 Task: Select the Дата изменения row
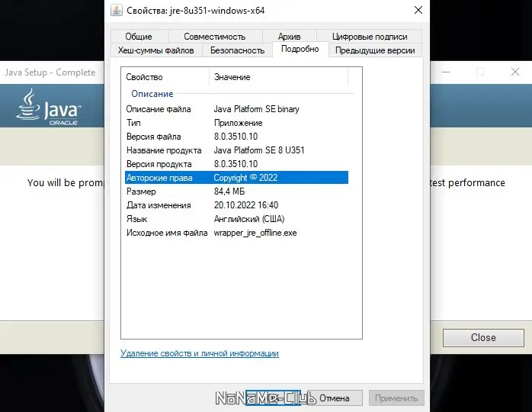click(236, 205)
